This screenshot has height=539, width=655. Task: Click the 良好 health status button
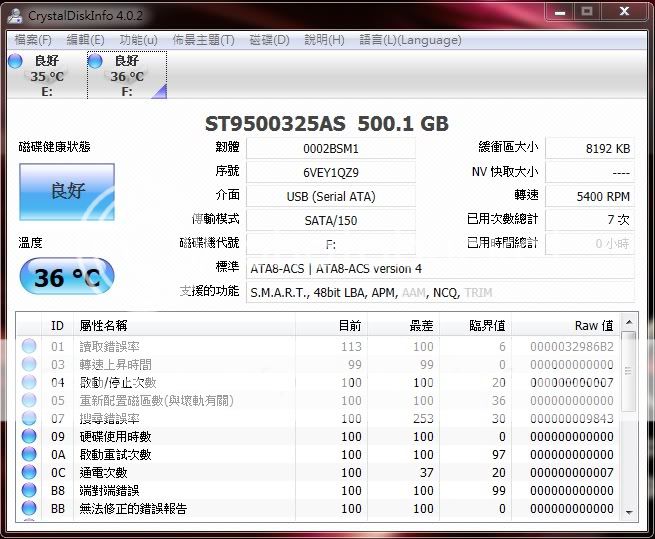coord(67,192)
